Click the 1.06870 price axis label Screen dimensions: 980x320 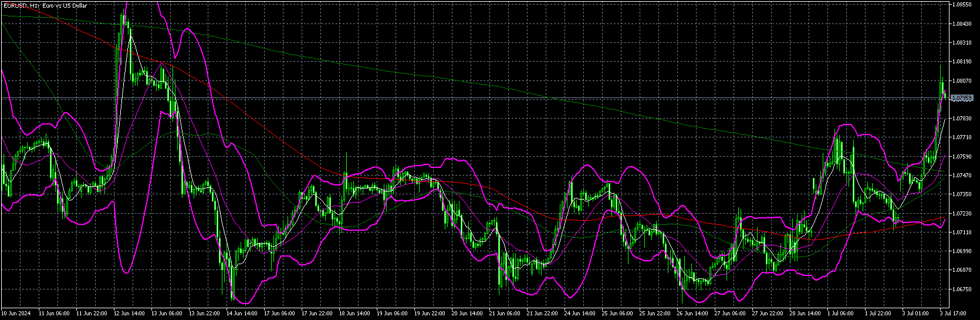coord(963,270)
